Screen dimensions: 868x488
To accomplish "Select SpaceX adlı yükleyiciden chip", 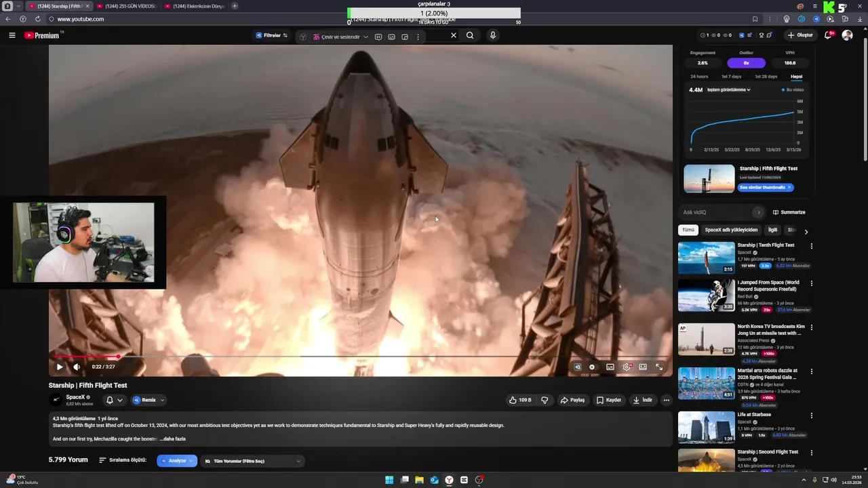I will click(x=731, y=230).
